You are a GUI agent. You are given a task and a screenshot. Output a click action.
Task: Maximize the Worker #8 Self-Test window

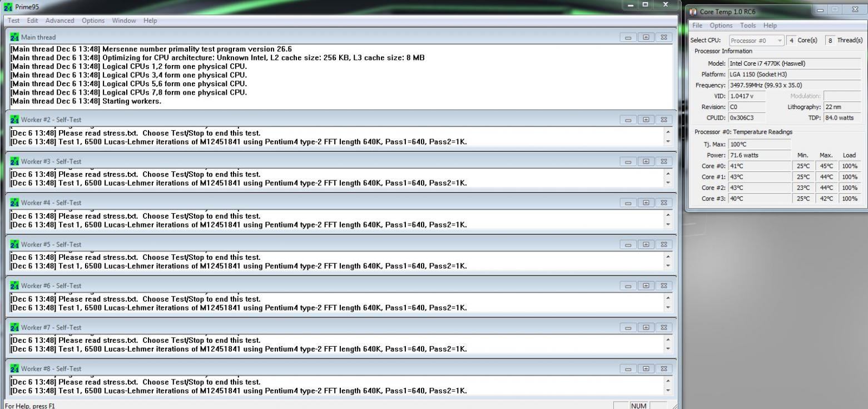[x=647, y=368]
